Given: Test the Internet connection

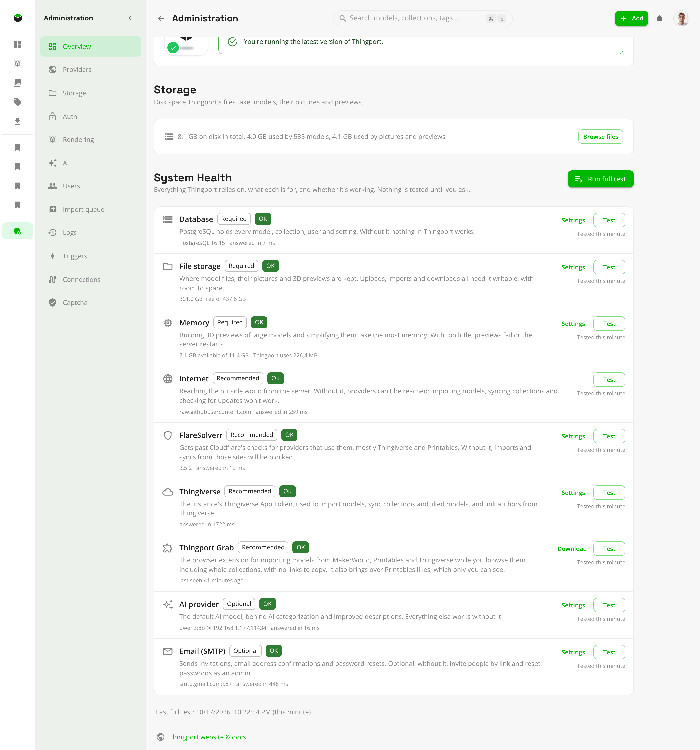Looking at the screenshot, I should click(609, 380).
